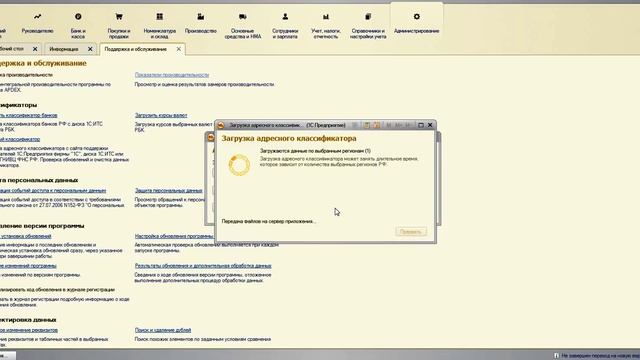Open Показатели производительности link

point(172,75)
